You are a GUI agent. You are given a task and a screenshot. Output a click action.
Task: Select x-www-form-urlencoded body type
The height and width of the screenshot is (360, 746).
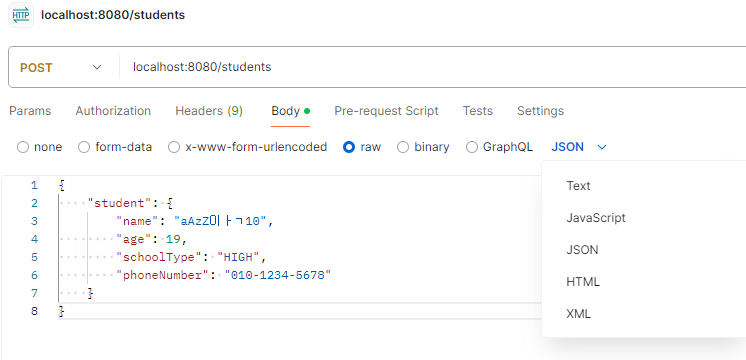coord(174,147)
